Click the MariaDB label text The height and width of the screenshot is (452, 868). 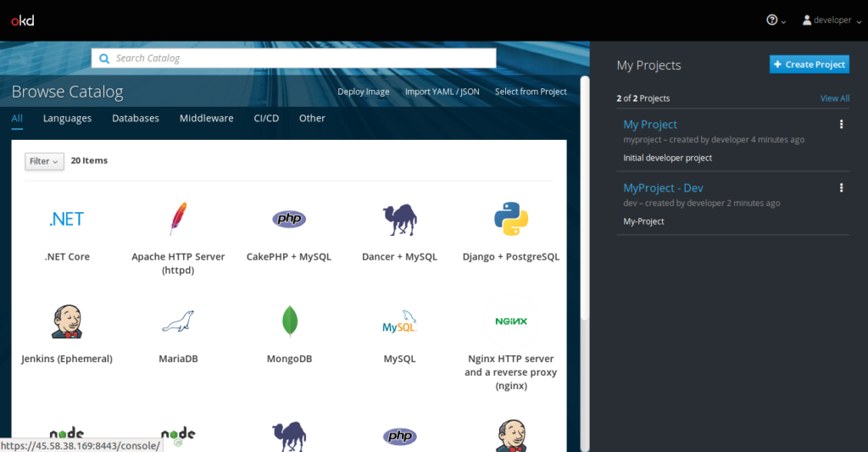(x=178, y=359)
